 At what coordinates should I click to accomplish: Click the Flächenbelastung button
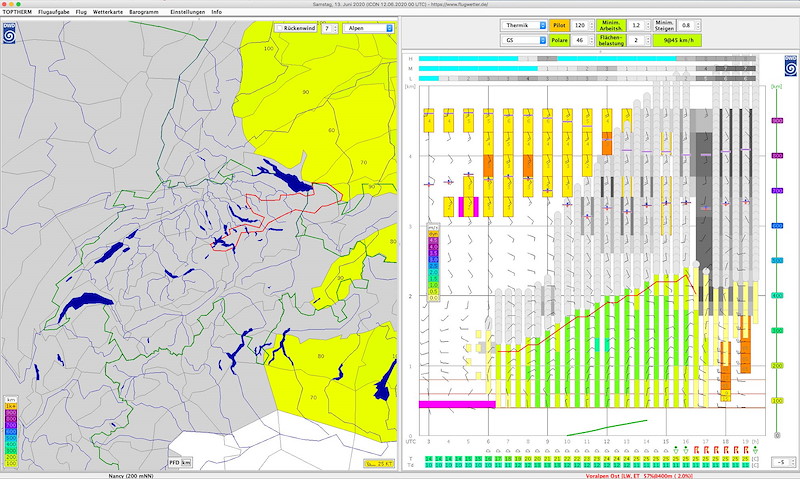click(x=612, y=40)
